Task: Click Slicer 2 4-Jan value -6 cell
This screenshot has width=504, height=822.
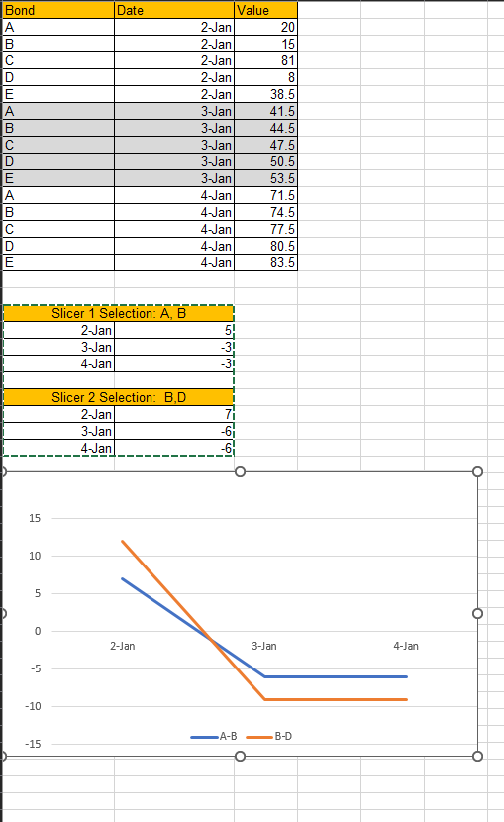Action: (174, 448)
